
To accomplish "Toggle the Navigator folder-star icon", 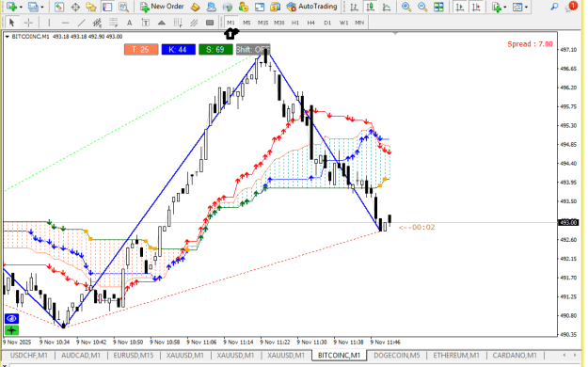I will (x=91, y=7).
